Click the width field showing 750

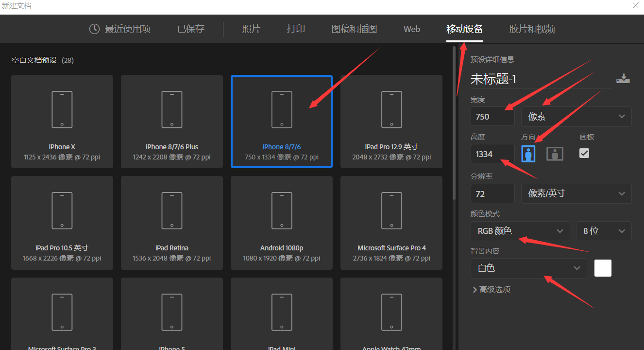[492, 117]
